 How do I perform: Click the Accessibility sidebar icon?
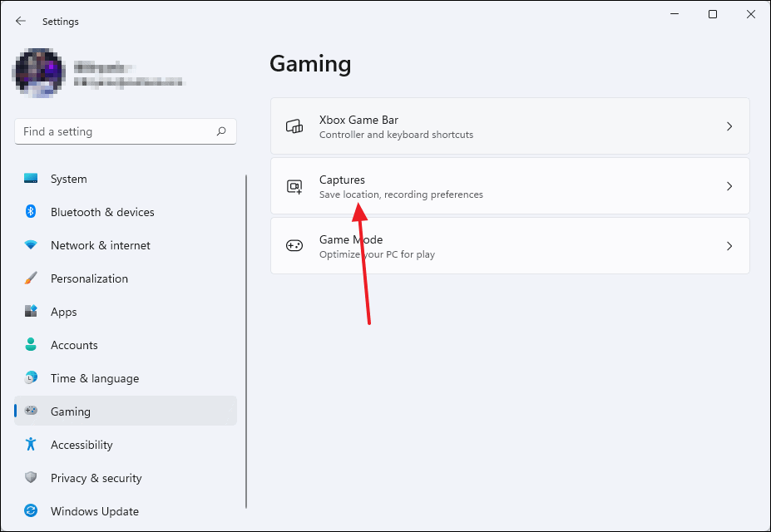pyautogui.click(x=31, y=445)
